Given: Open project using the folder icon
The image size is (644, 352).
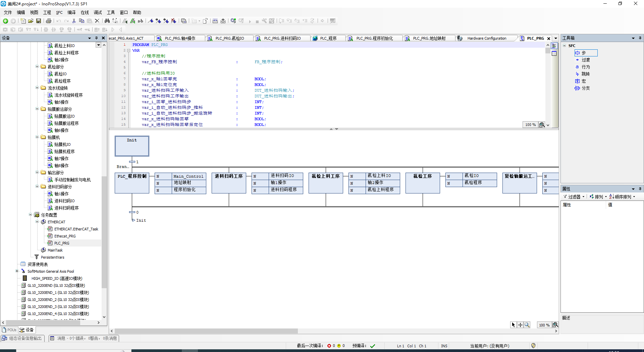Looking at the screenshot, I should [31, 21].
